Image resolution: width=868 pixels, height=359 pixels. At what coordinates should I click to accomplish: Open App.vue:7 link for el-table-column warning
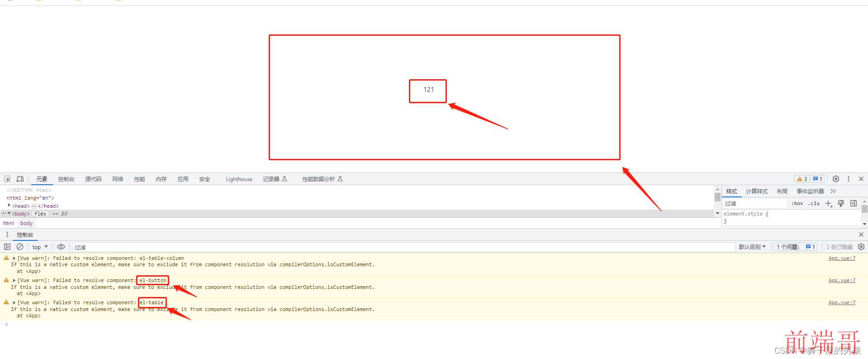(x=842, y=258)
